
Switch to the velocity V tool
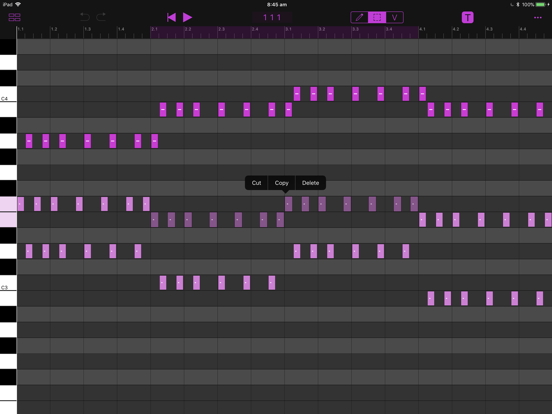tap(395, 17)
